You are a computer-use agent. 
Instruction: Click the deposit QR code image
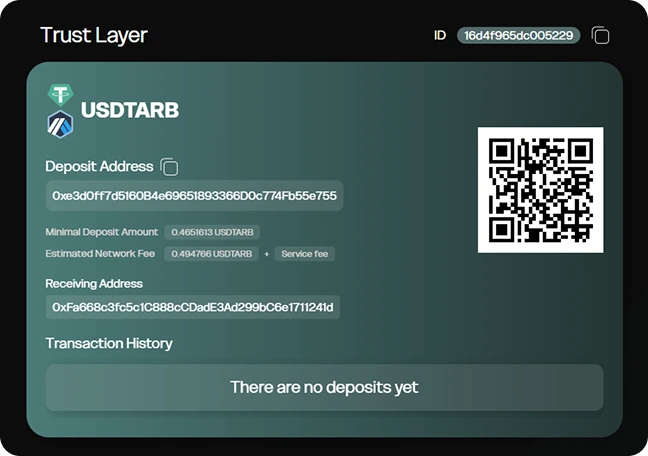(x=540, y=190)
